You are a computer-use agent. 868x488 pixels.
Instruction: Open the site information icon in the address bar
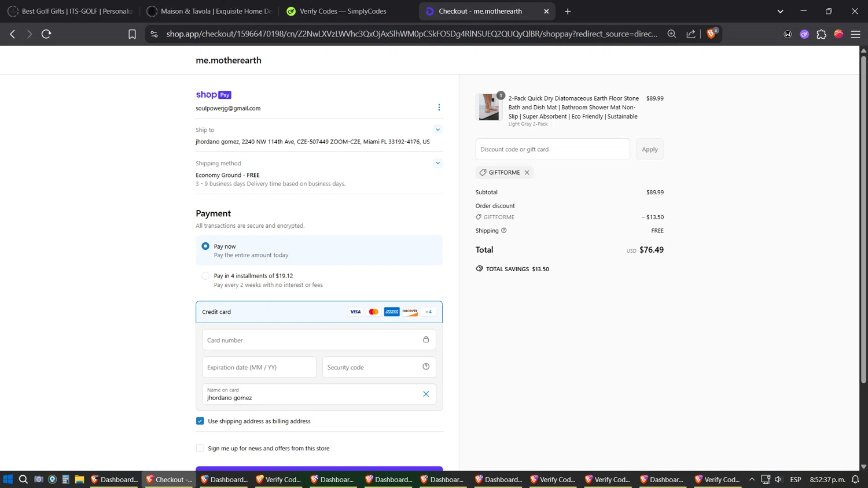point(154,34)
